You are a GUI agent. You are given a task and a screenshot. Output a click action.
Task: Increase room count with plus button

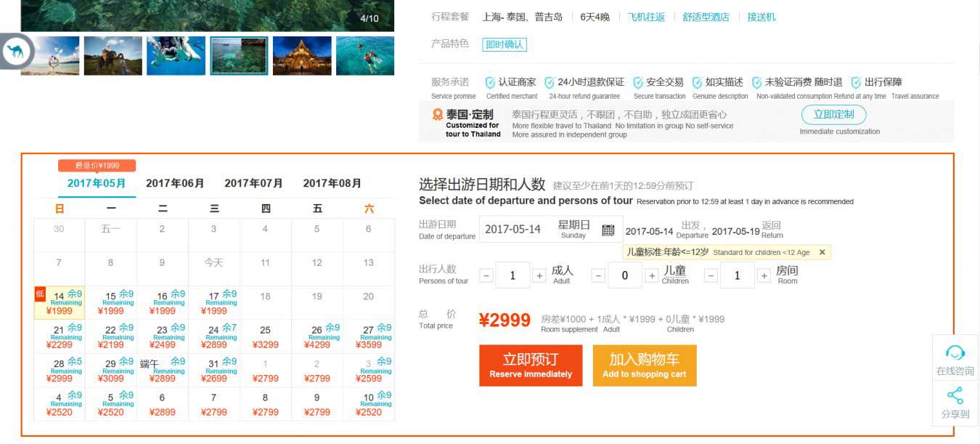click(764, 276)
